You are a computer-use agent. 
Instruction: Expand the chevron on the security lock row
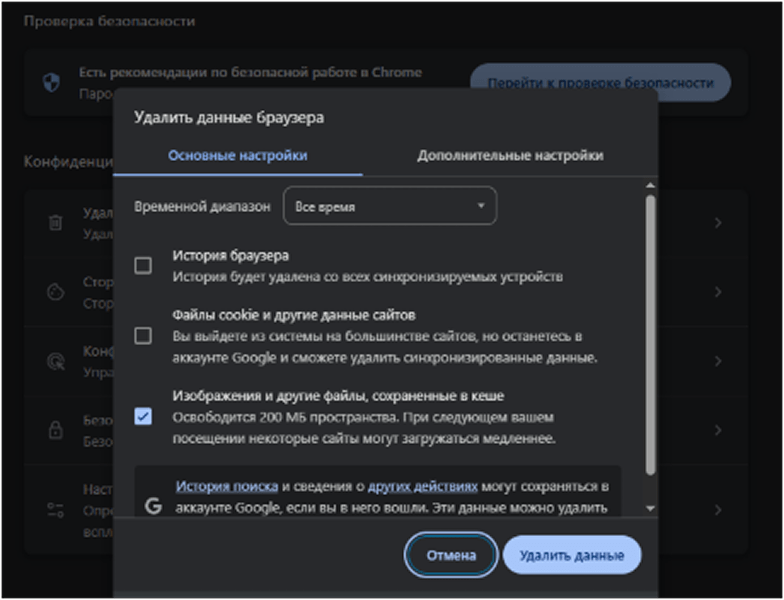718,430
